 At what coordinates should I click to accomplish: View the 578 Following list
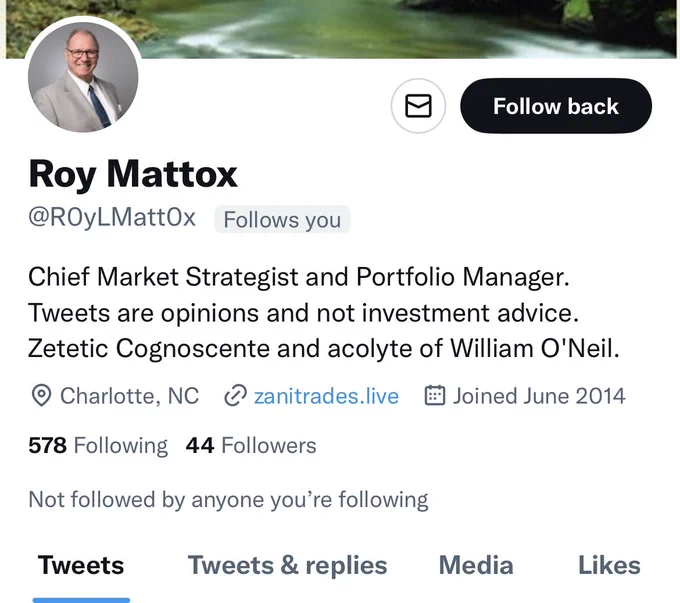pos(98,446)
